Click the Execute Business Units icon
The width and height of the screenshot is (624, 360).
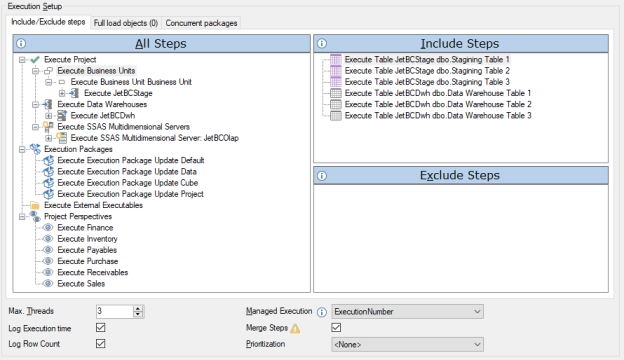[48, 71]
